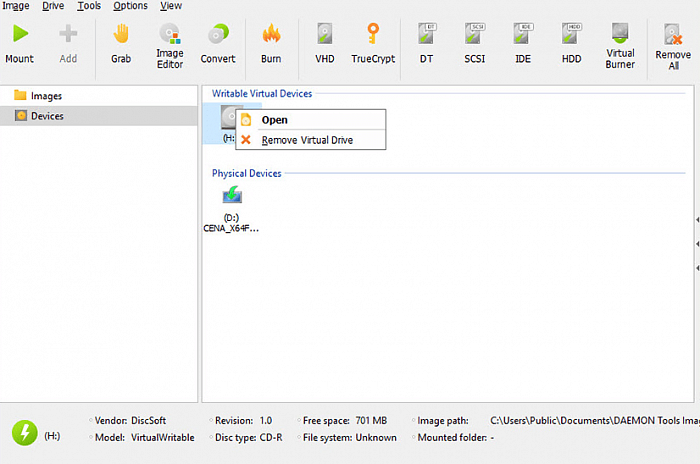Click the CENA_X64F... drive label

[231, 229]
